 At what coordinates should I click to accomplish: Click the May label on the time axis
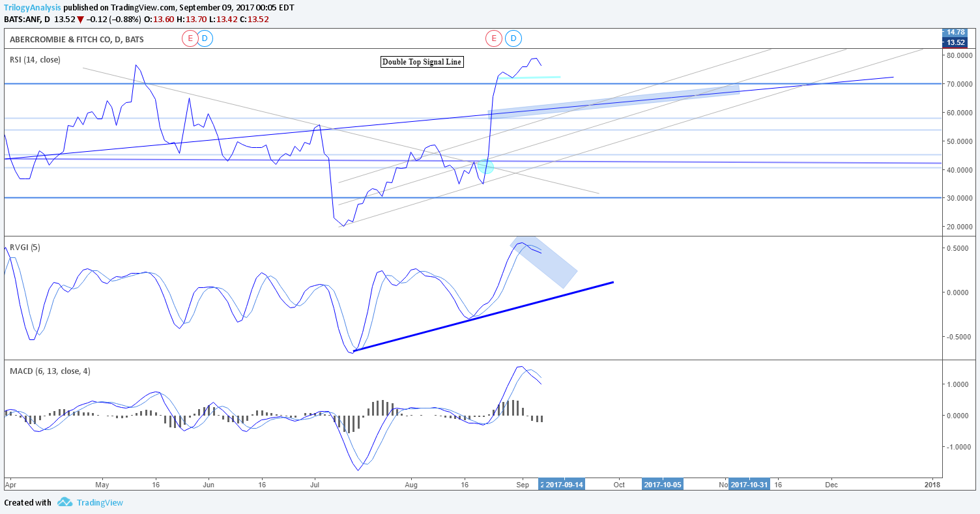[x=102, y=485]
